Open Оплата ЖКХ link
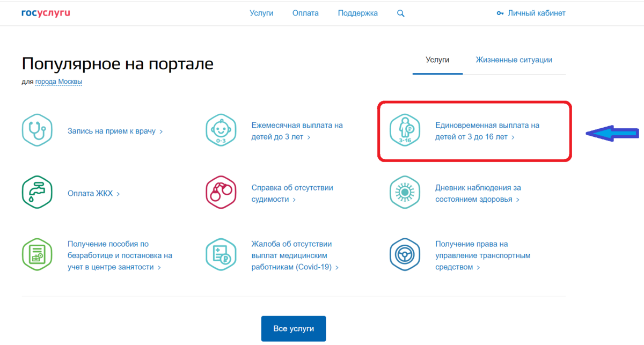This screenshot has width=644, height=345. tap(93, 194)
